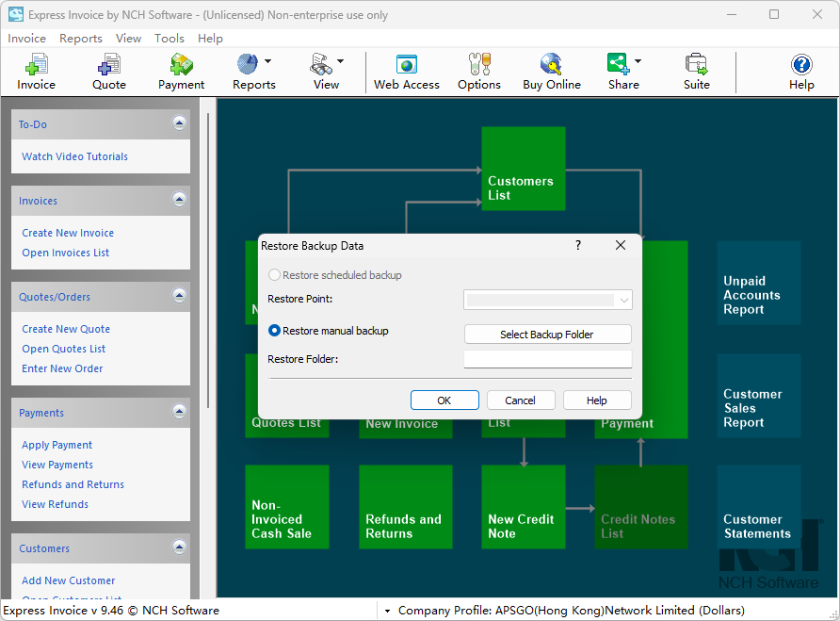The image size is (840, 621).
Task: Click the Credit Notes List tile
Action: tap(640, 507)
